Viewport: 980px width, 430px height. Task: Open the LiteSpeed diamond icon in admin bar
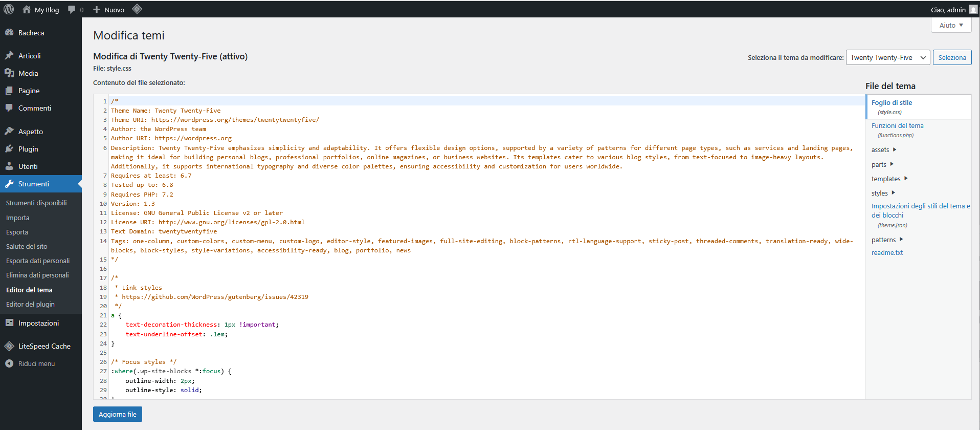tap(137, 9)
